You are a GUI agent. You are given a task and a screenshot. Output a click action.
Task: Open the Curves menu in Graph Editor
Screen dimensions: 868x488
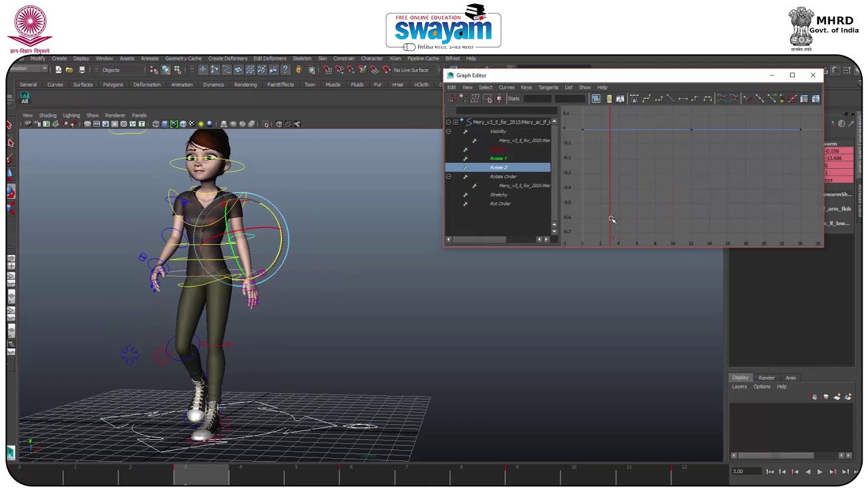[x=507, y=87]
